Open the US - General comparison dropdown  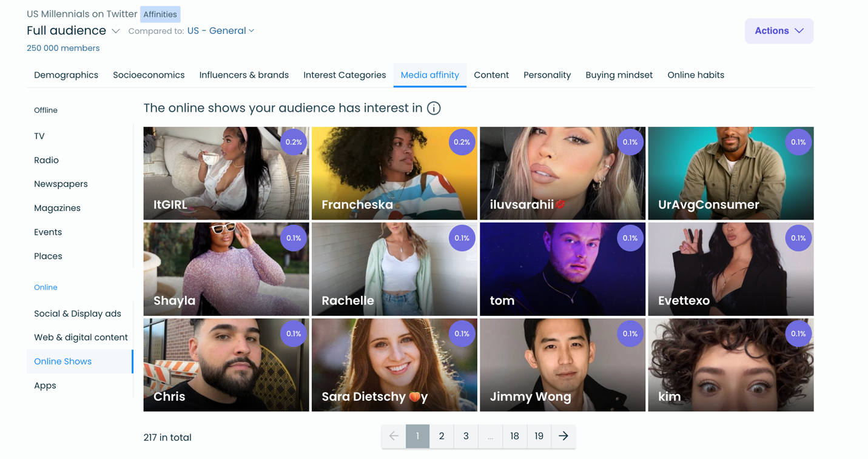[221, 31]
